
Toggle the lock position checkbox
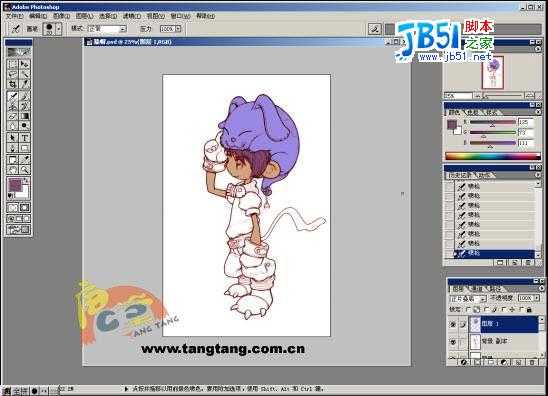click(x=504, y=309)
